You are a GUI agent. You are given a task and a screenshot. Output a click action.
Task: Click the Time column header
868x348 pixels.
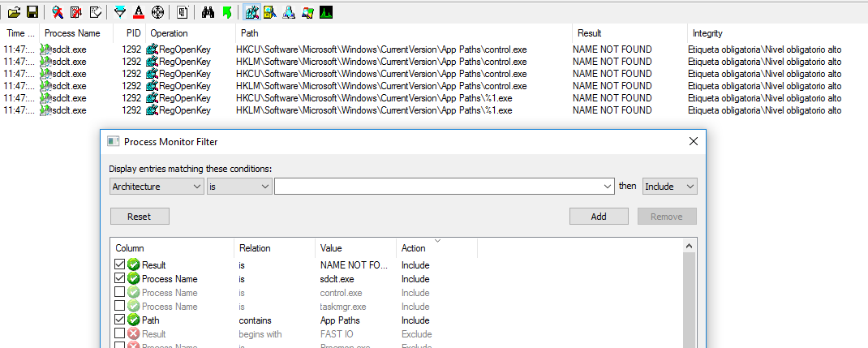pos(20,33)
